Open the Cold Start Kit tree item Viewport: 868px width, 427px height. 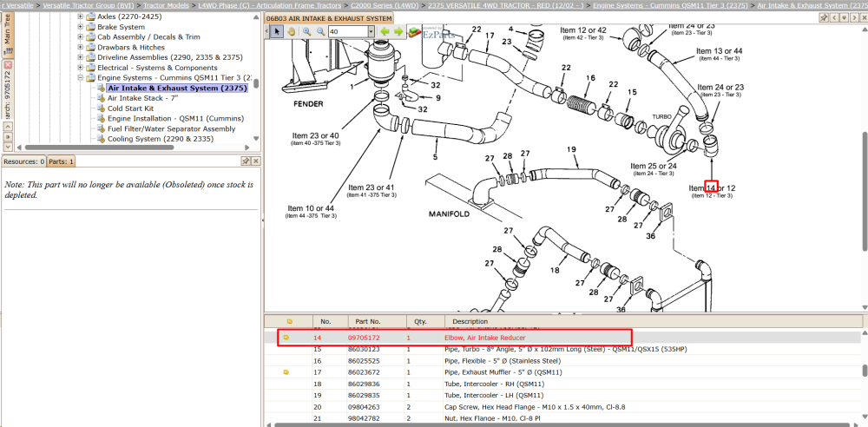click(x=131, y=108)
